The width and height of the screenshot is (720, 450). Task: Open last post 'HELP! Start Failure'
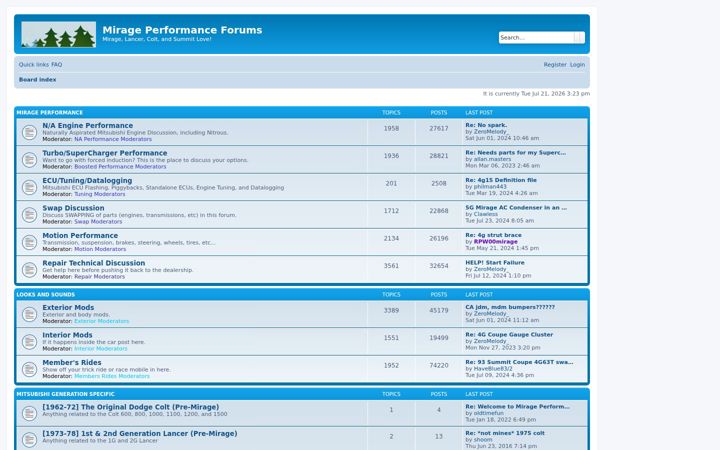coord(495,263)
